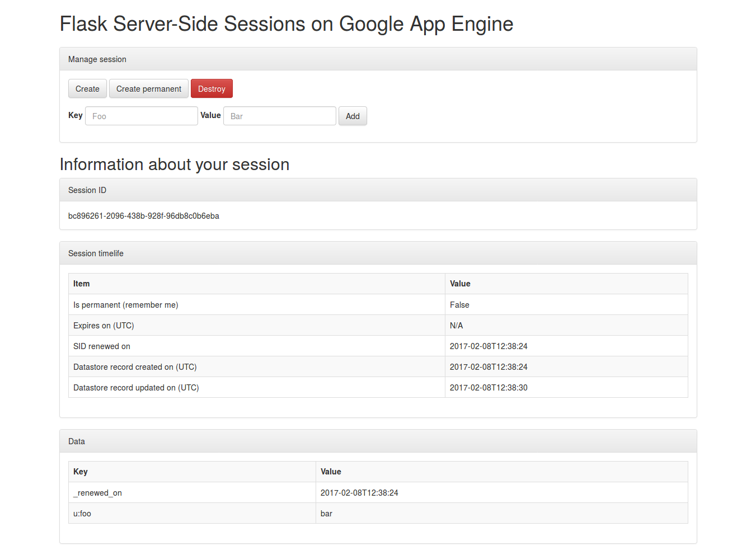Focus the Value input field with Bar placeholder
Viewport: 756px width, 555px height.
pyautogui.click(x=280, y=116)
